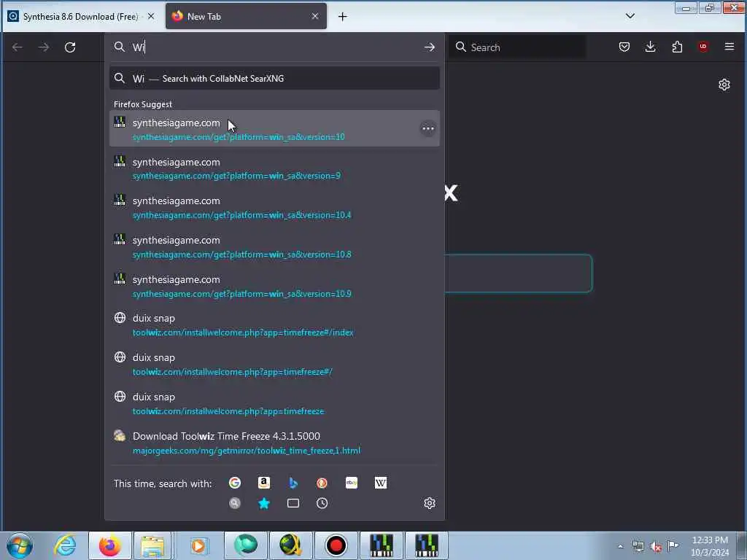
Task: Open the network tray icon
Action: pyautogui.click(x=638, y=546)
